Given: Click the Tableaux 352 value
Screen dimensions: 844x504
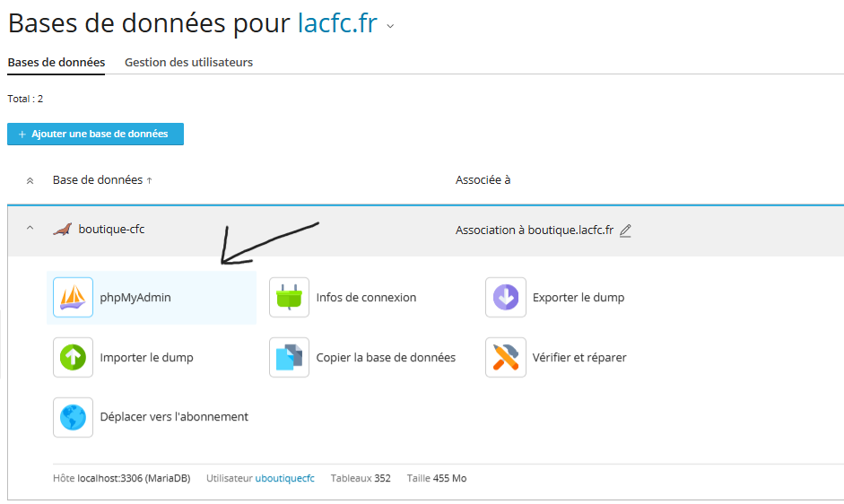Looking at the screenshot, I should click(361, 478).
